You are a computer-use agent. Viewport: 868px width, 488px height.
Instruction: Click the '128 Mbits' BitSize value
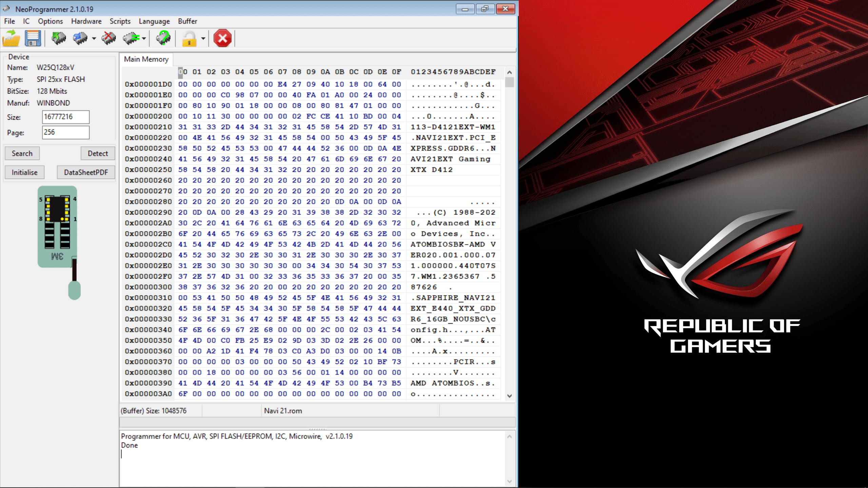(52, 91)
